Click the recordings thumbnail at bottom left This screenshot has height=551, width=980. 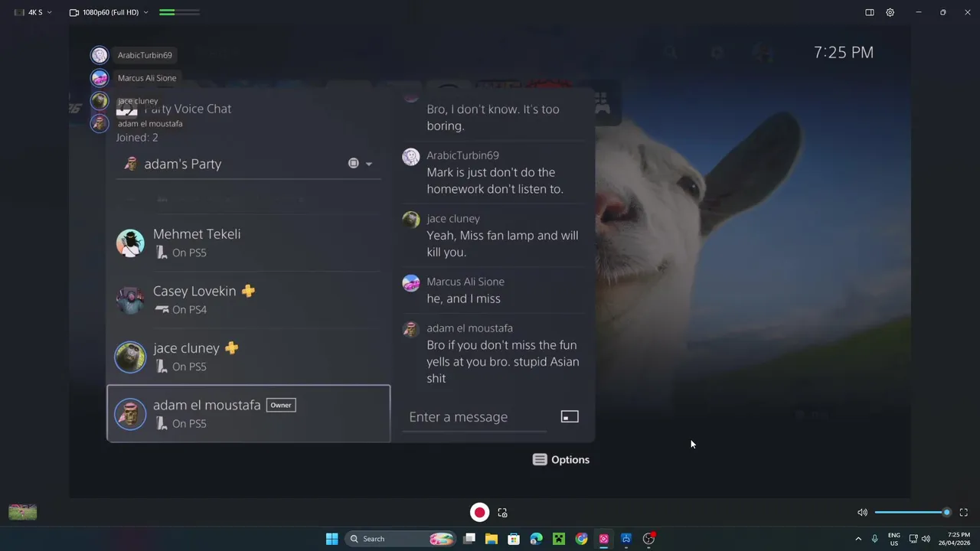coord(22,513)
